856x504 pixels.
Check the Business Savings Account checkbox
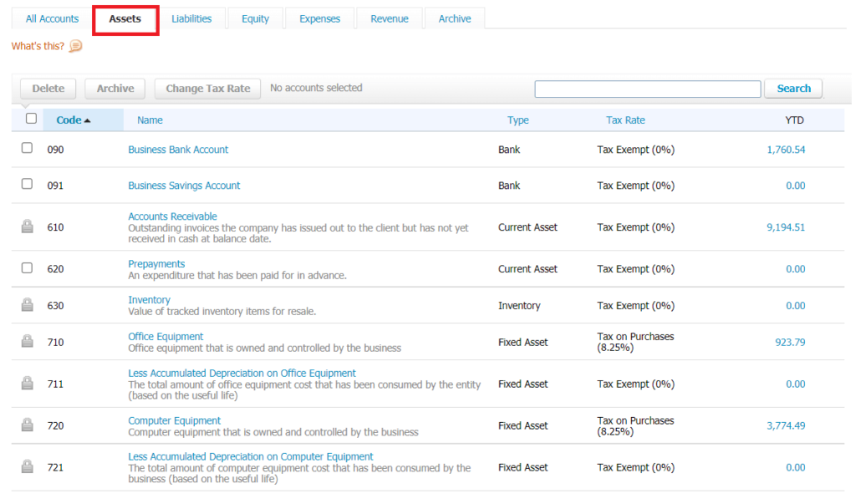[27, 184]
